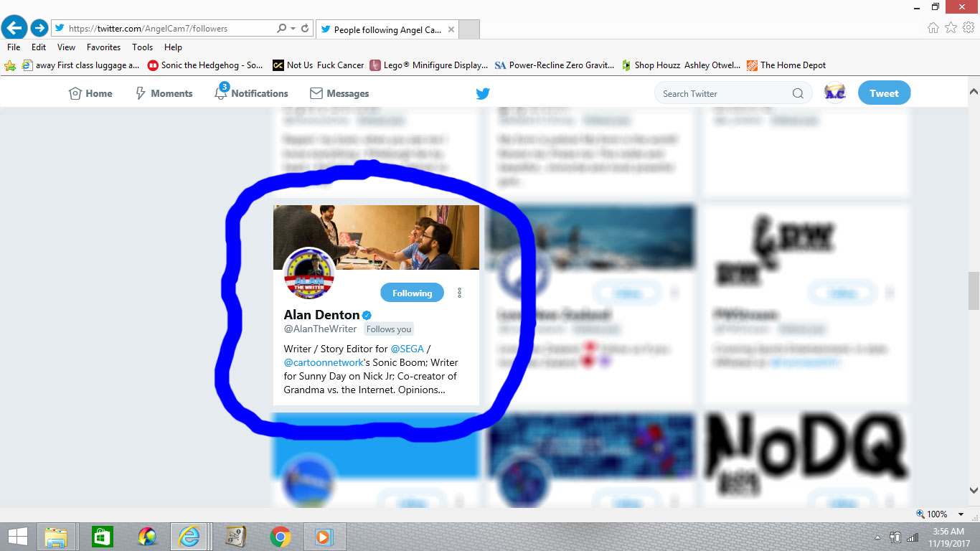Open The Home Depot bookmark
Screen dimensions: 980x551
(786, 65)
